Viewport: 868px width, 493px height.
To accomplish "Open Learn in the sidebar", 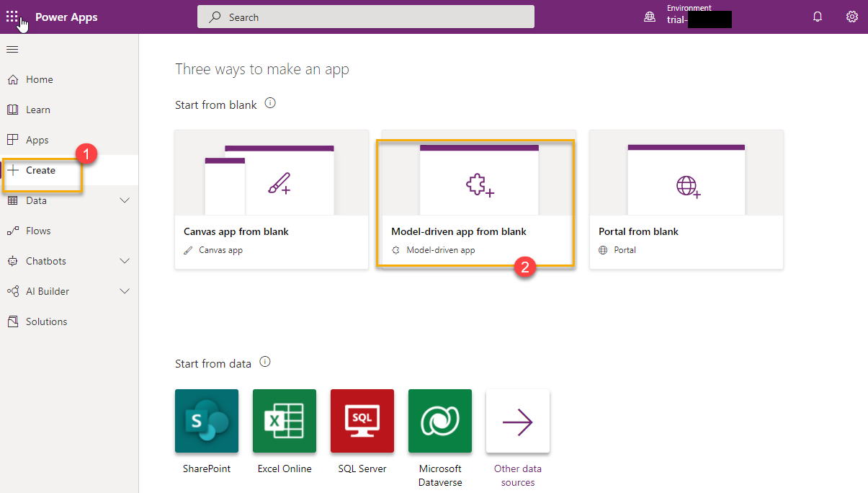I will click(69, 110).
